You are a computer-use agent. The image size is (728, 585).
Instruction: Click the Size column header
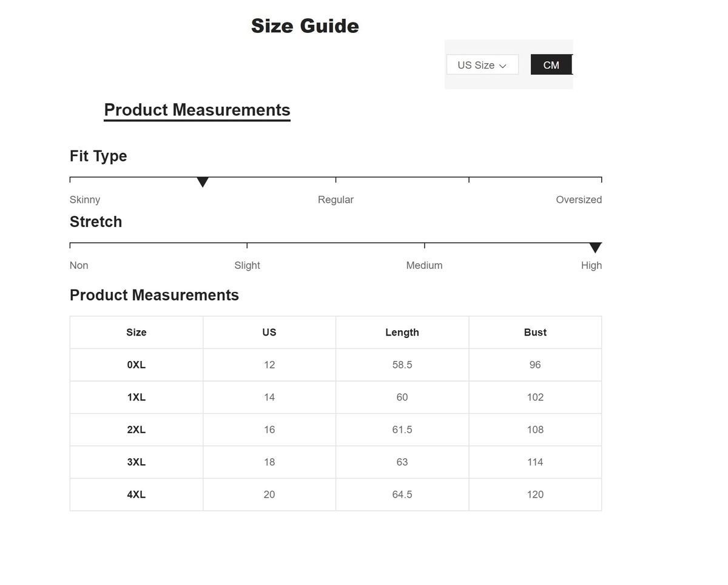coord(136,332)
